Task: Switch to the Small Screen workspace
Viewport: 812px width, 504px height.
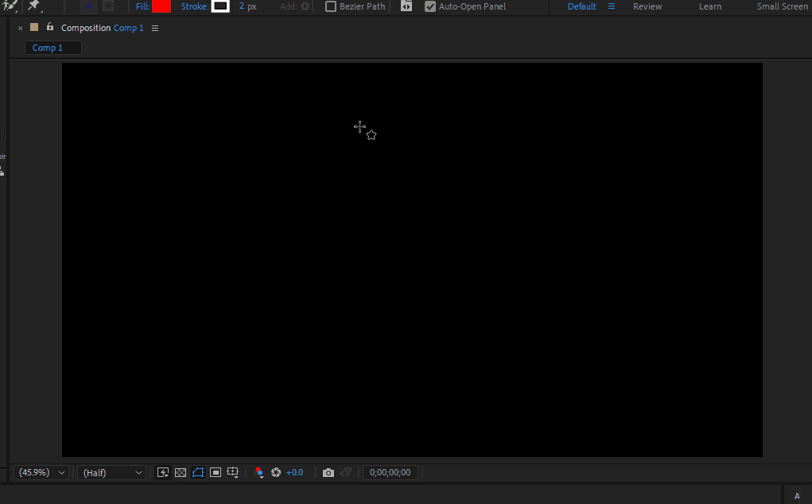Action: pos(782,6)
